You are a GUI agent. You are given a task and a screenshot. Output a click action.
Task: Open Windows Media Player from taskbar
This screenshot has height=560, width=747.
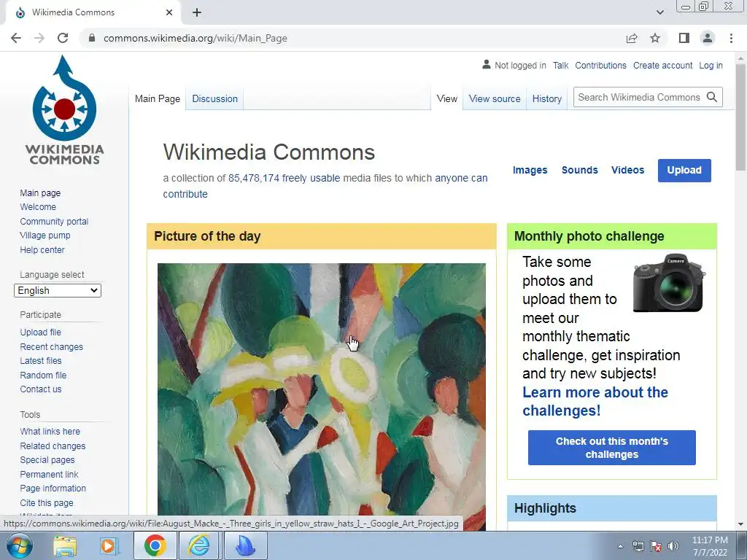click(x=109, y=545)
